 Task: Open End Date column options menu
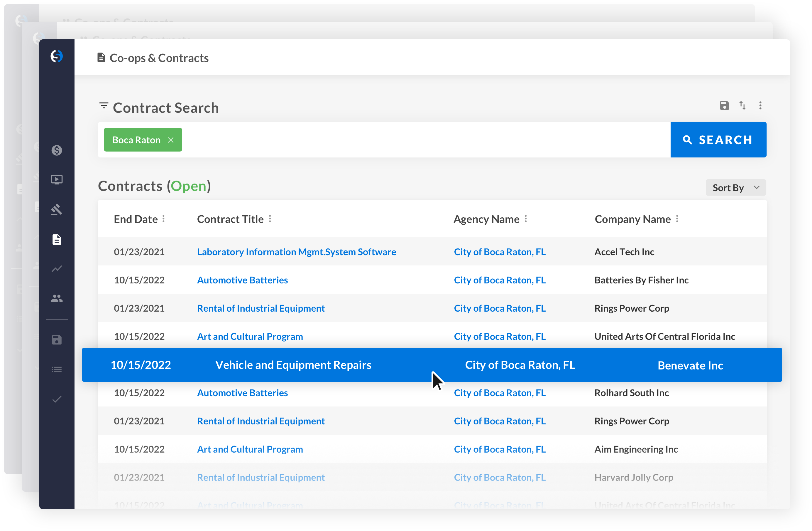(x=163, y=219)
